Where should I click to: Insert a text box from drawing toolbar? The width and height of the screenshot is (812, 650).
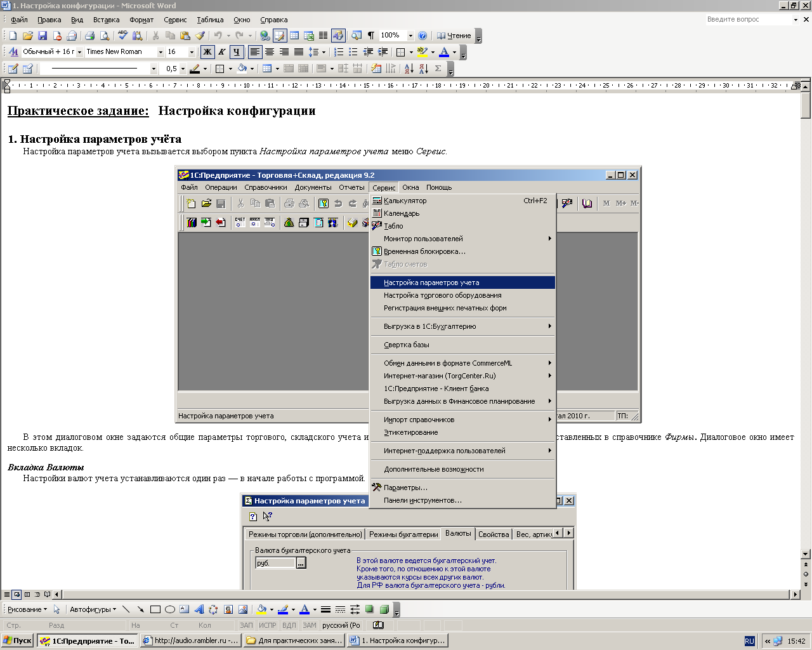(185, 609)
